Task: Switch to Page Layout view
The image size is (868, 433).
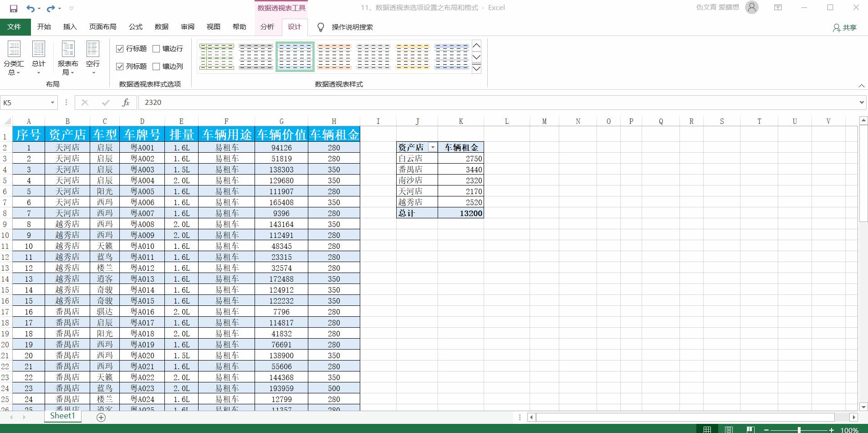Action: [729, 429]
